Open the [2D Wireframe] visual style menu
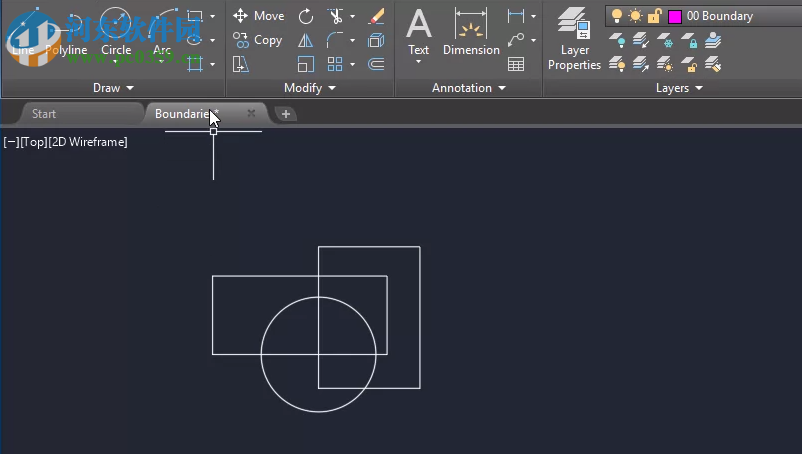 click(88, 142)
